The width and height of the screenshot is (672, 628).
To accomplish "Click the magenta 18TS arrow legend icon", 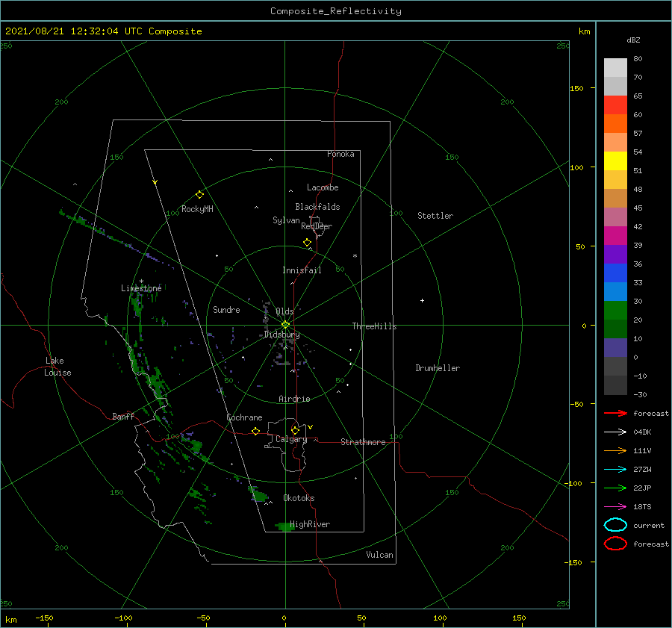I will point(615,507).
